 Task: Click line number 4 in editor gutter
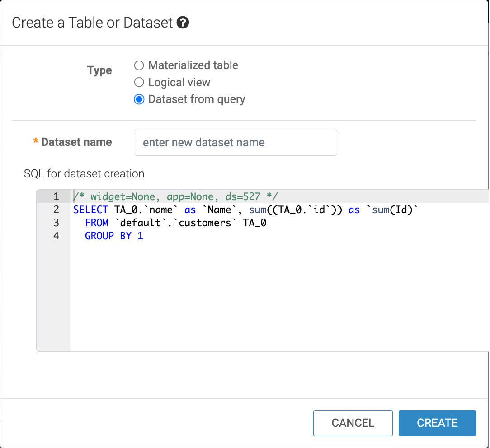(x=56, y=236)
